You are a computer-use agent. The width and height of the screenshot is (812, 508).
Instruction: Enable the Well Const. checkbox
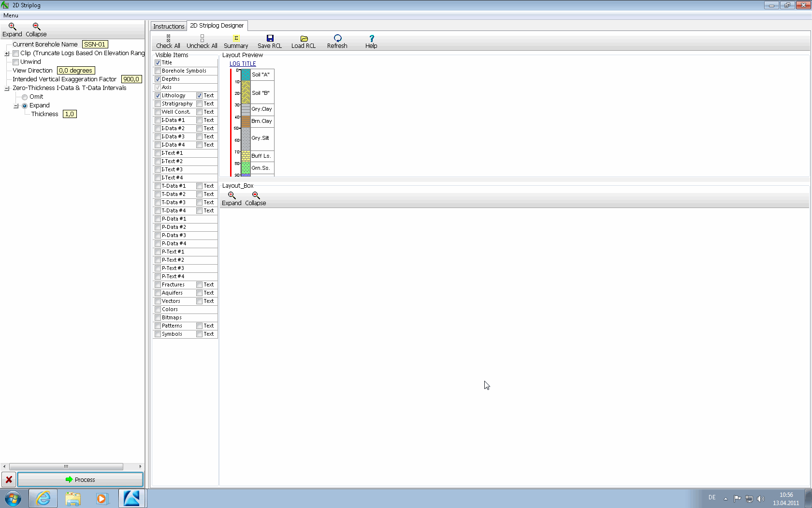pyautogui.click(x=158, y=112)
